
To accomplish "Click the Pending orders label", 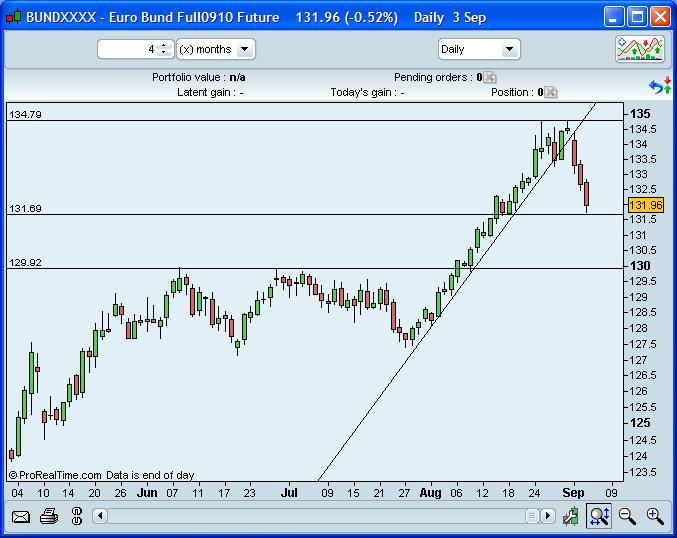I will 433,77.
